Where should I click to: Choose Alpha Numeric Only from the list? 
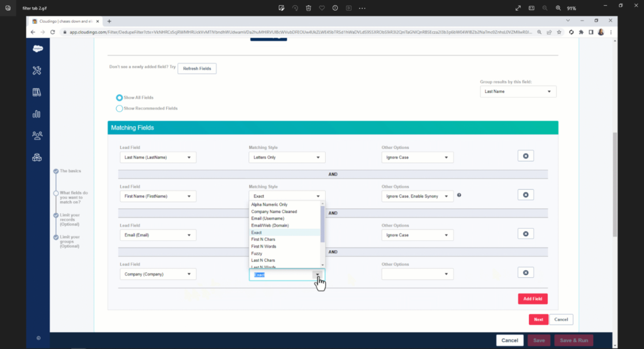coord(285,204)
